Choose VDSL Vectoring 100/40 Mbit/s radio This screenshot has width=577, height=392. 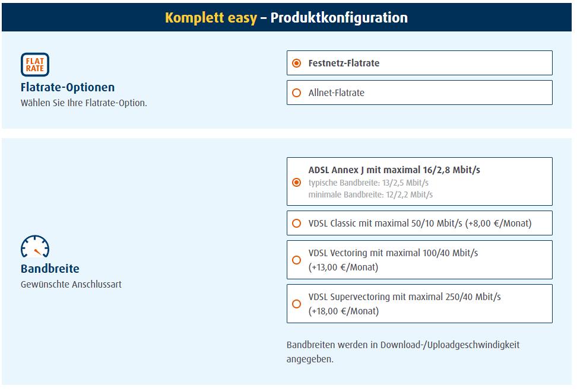tap(297, 260)
